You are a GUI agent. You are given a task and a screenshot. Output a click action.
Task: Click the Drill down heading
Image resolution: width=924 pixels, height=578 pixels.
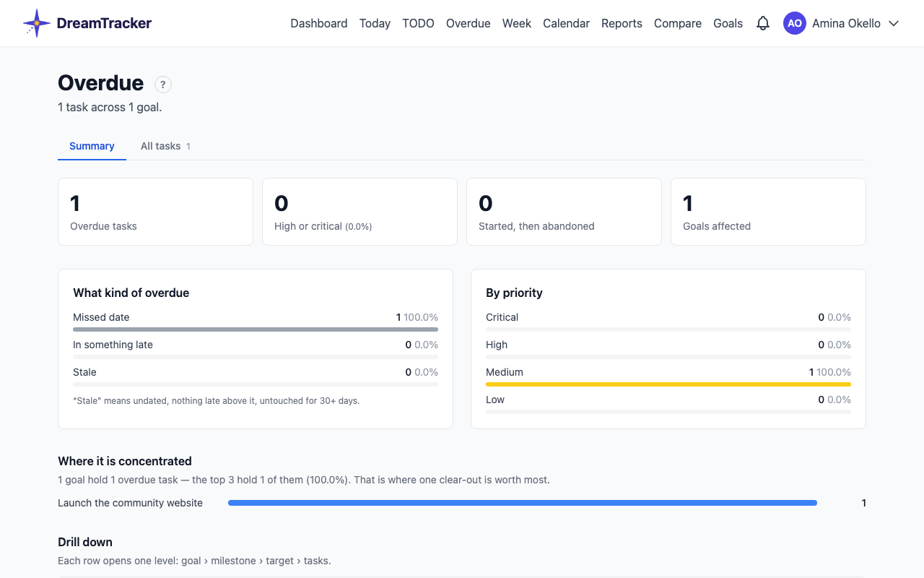(x=85, y=542)
